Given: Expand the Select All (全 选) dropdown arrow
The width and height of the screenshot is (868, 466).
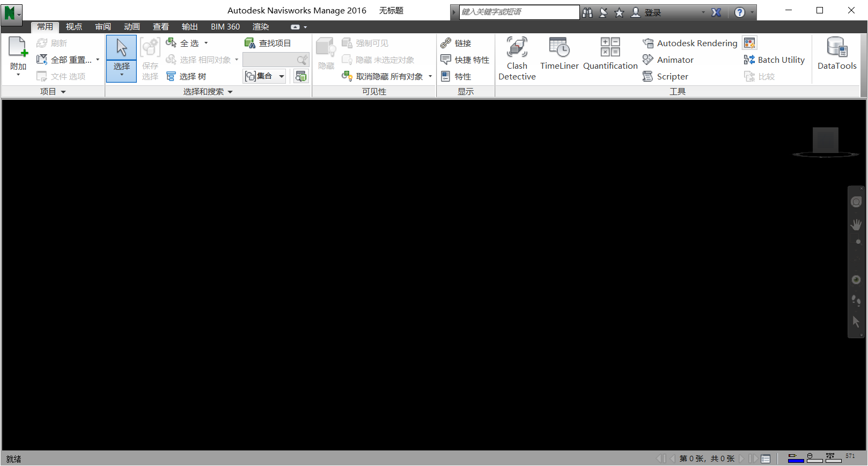Looking at the screenshot, I should pyautogui.click(x=206, y=43).
